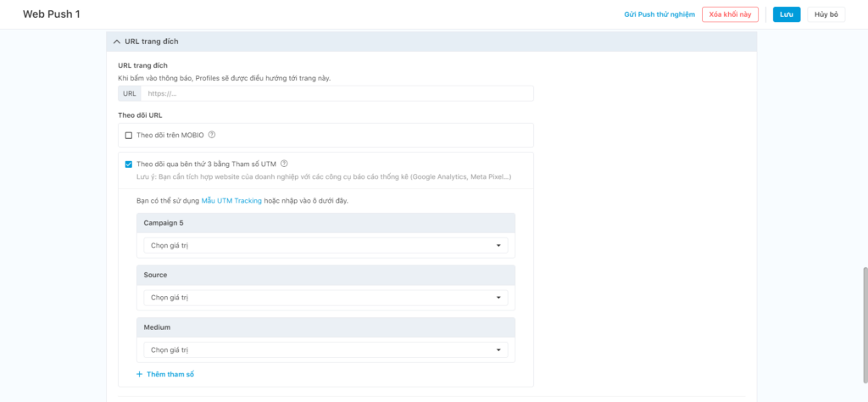Click the URL prefix label on input
This screenshot has width=868, height=402.
point(130,93)
